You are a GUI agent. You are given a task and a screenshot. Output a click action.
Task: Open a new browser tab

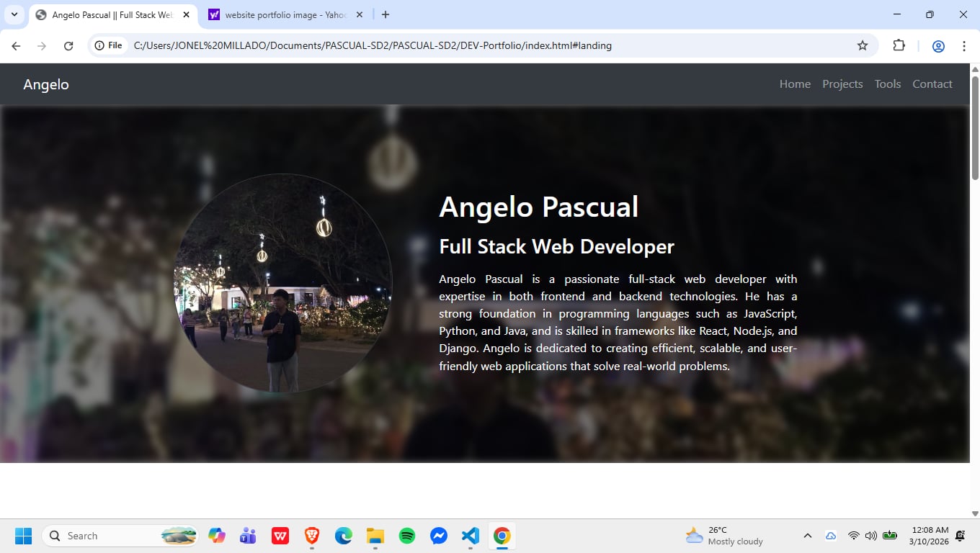coord(386,14)
